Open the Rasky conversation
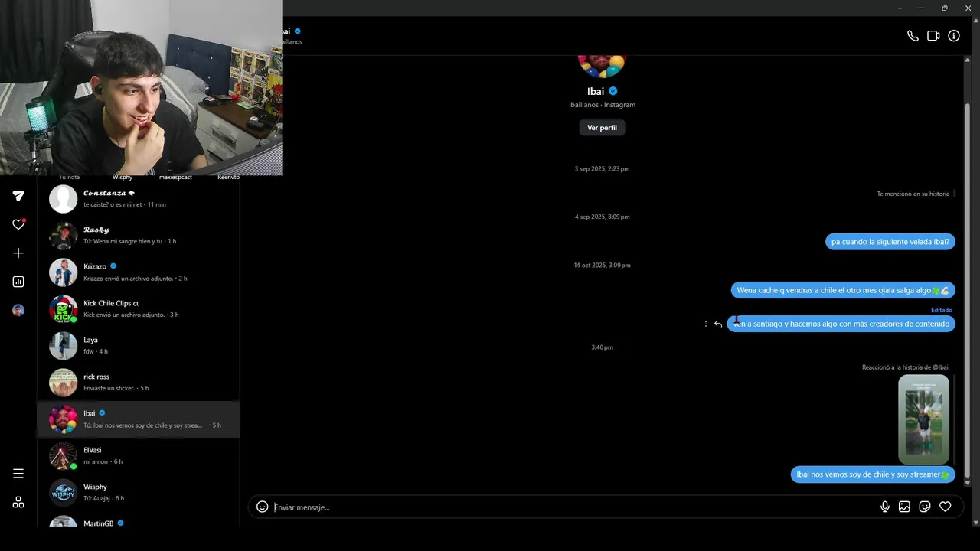 [138, 236]
